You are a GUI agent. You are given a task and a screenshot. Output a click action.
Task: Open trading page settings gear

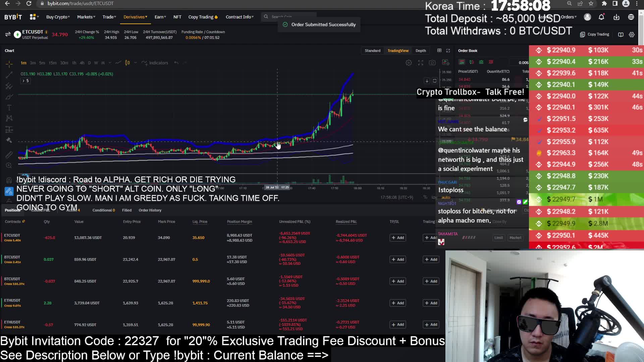coord(632,35)
